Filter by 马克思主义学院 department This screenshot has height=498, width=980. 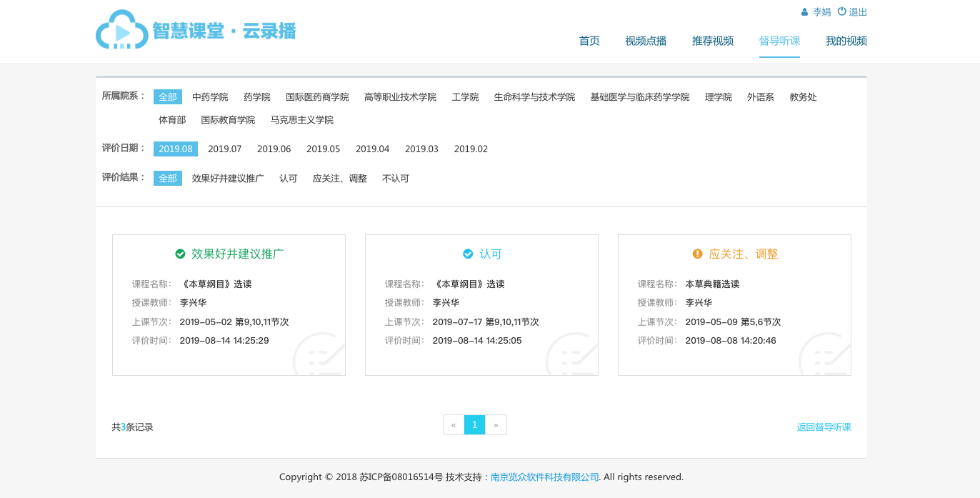coord(301,120)
